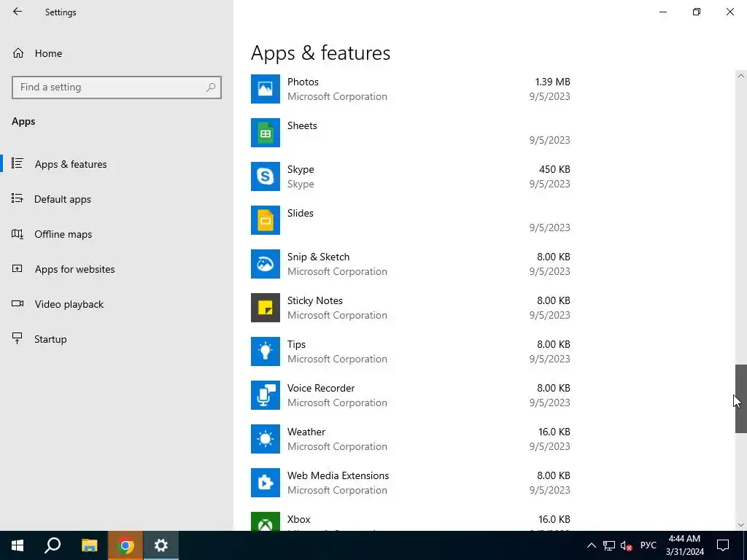The width and height of the screenshot is (747, 560).
Task: Select the Snip & Sketch name
Action: pos(318,257)
